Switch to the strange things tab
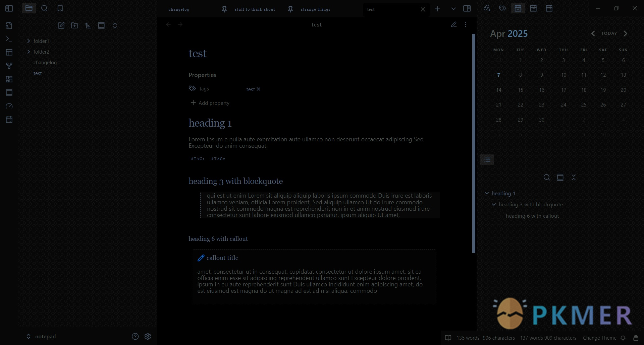644x345 pixels. pyautogui.click(x=315, y=9)
